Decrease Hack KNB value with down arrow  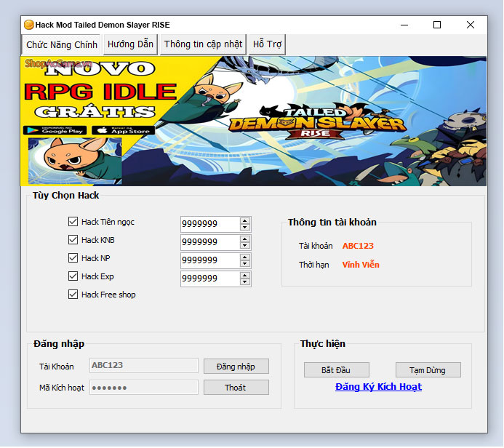coord(245,246)
